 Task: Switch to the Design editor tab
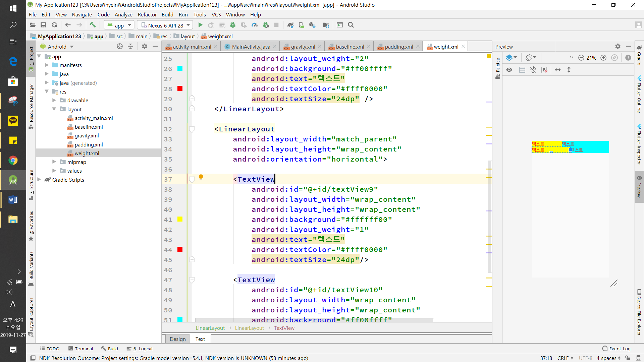177,339
